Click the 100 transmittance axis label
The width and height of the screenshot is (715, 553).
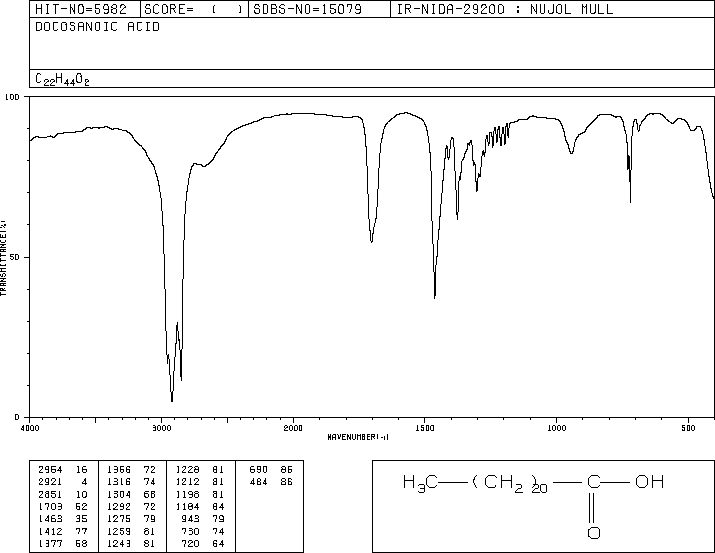(12, 97)
